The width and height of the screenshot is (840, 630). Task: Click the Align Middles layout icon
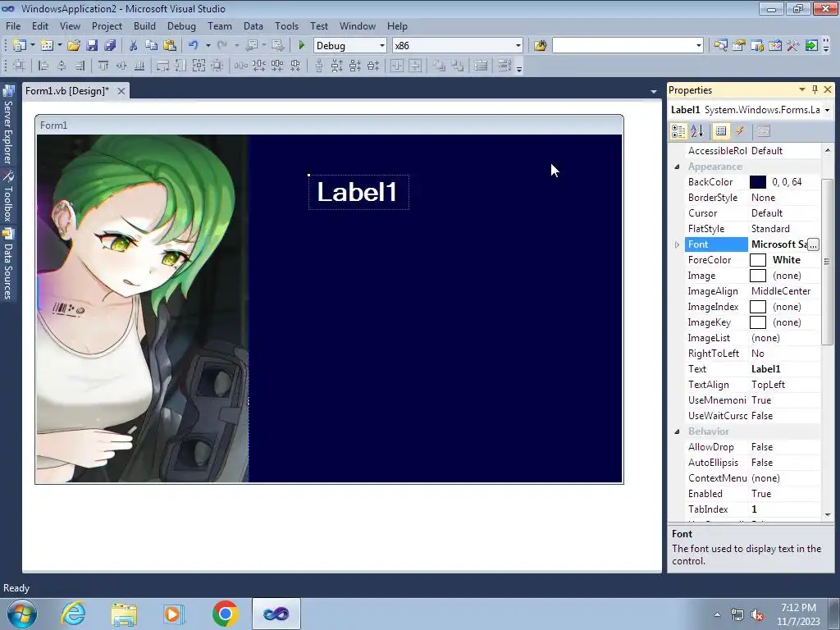pos(121,66)
